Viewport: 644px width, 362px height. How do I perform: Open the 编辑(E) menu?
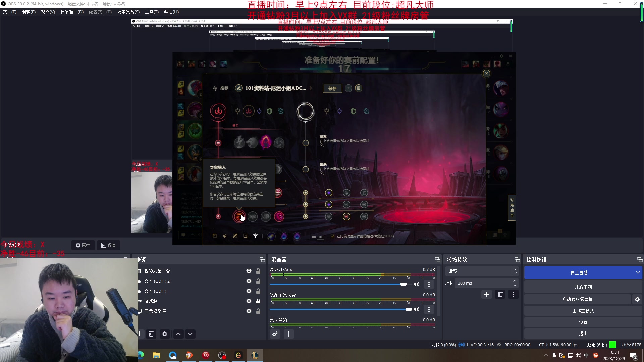29,12
